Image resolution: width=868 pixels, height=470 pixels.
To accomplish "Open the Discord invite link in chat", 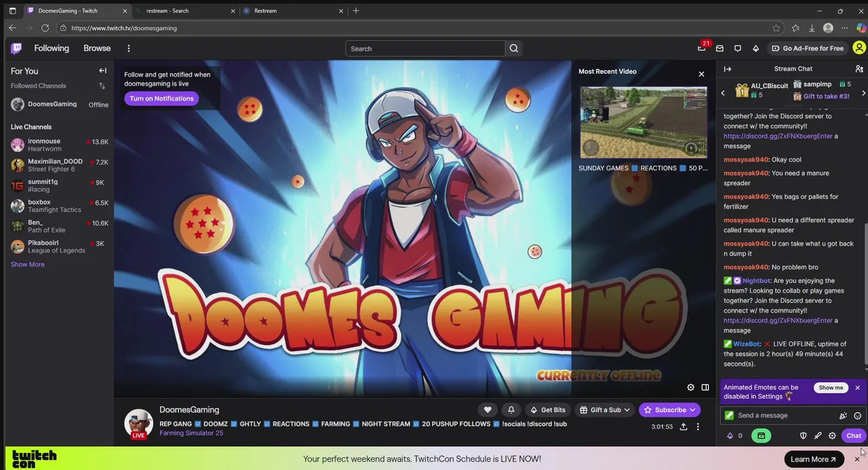I will point(778,321).
